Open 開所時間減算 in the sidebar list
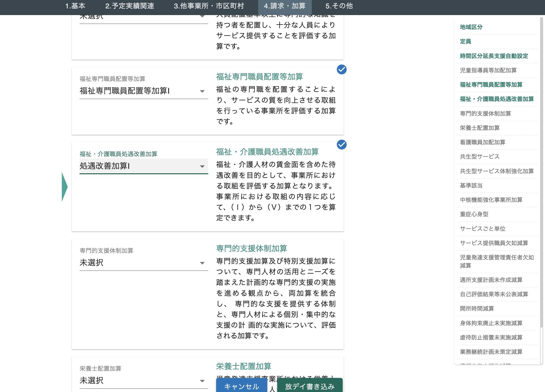 click(477, 308)
